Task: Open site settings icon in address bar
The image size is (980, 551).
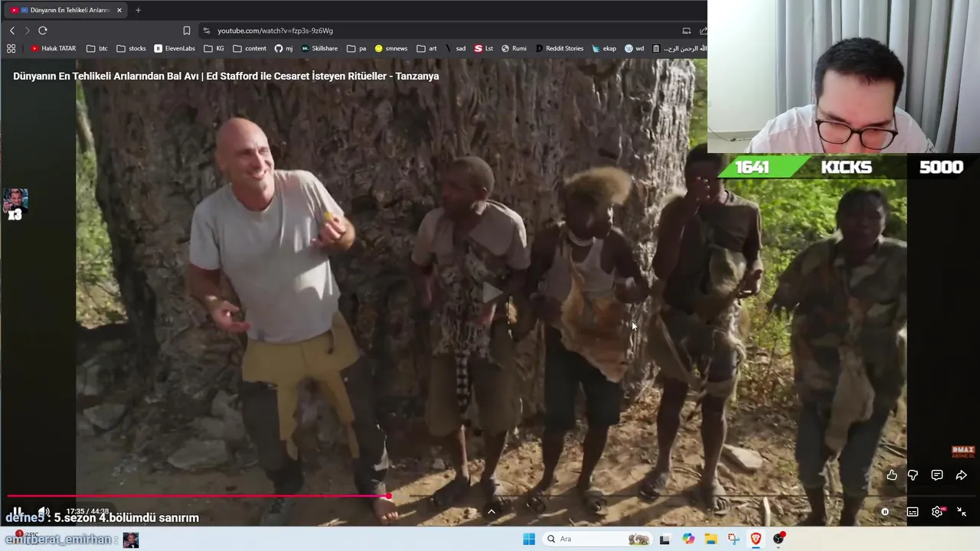Action: 207,31
